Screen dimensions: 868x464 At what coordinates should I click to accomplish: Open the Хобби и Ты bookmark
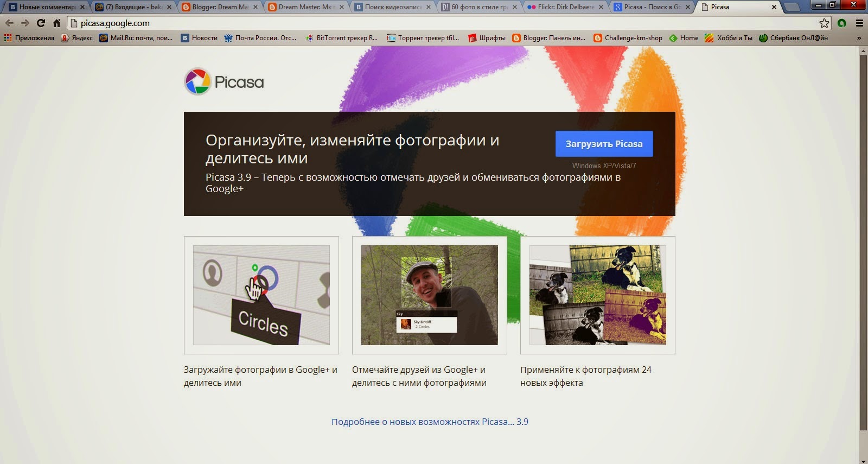[x=729, y=38]
